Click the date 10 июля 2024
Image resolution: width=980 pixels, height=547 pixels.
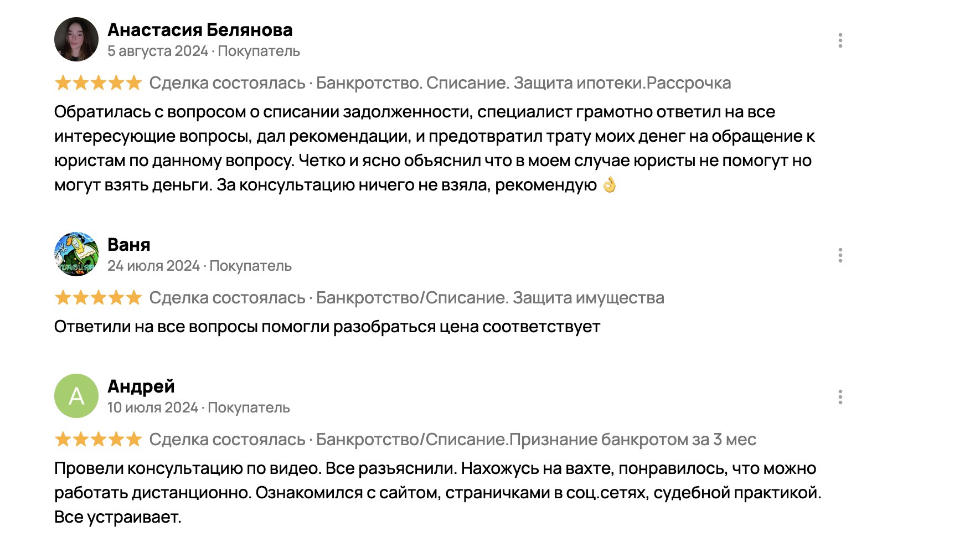pyautogui.click(x=153, y=407)
